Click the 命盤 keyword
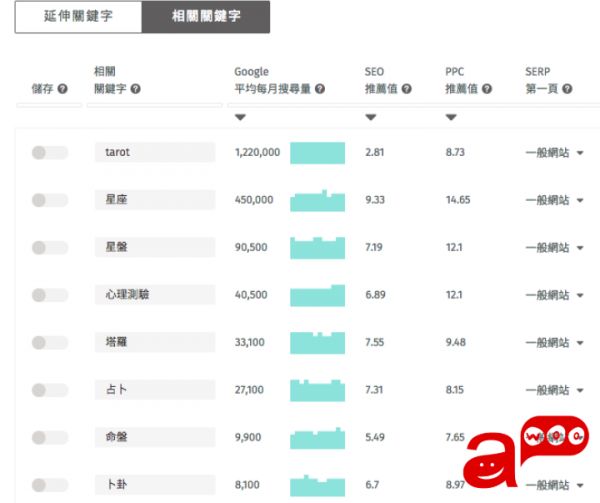 155,437
